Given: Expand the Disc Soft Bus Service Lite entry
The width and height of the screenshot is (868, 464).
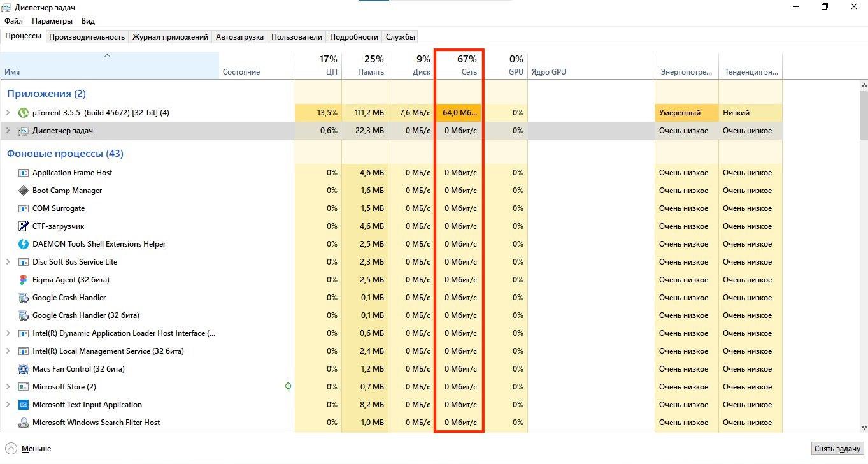Looking at the screenshot, I should click(8, 262).
